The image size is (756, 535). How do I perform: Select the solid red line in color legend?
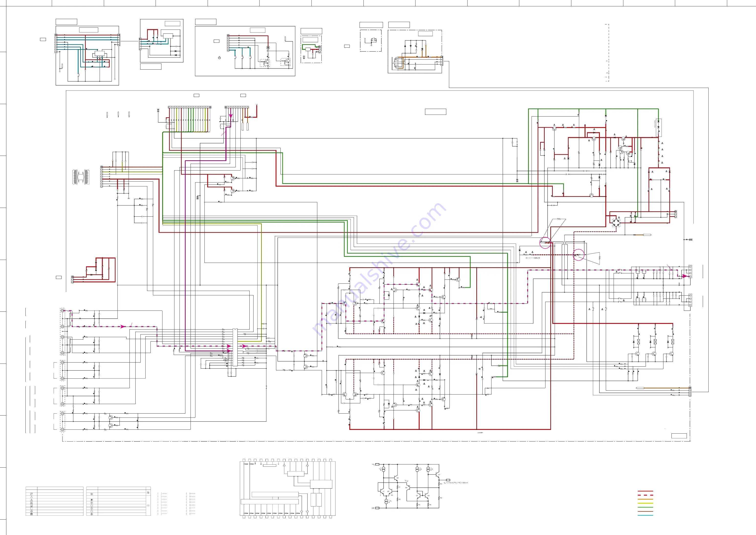click(x=645, y=491)
